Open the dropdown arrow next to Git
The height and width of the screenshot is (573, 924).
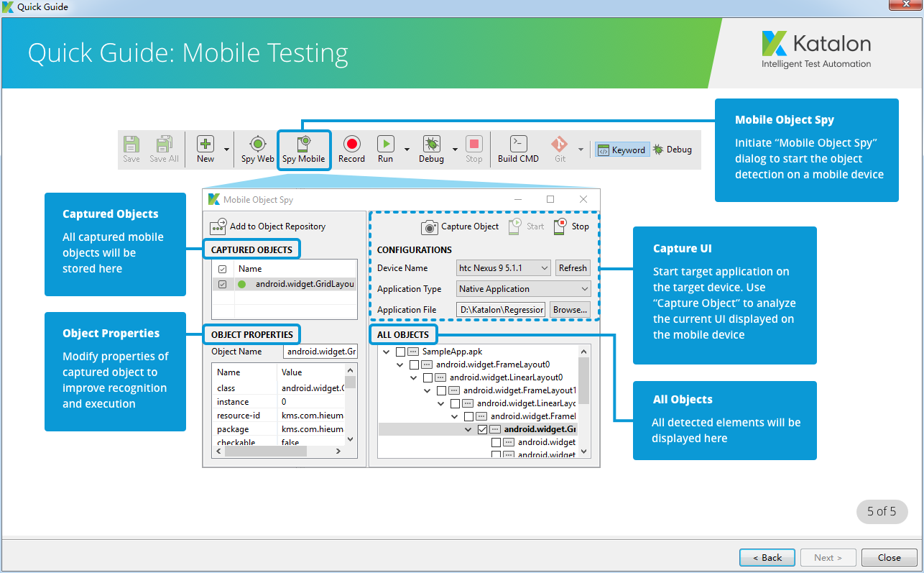click(583, 150)
